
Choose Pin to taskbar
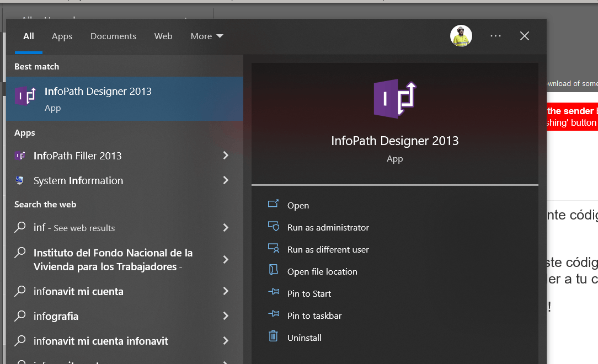[x=314, y=316]
